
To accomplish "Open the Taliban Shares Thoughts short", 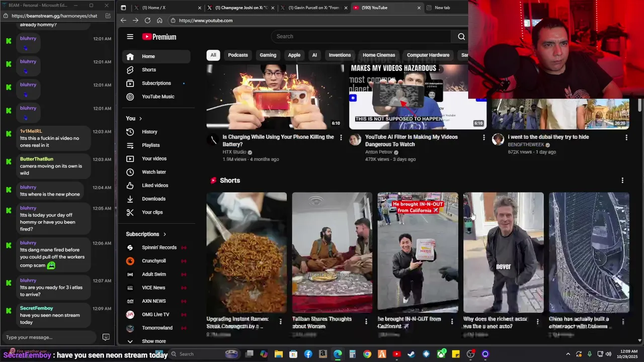I will [x=332, y=252].
